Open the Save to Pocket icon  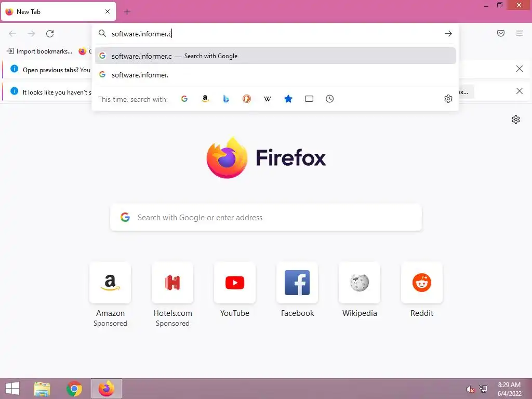click(501, 33)
